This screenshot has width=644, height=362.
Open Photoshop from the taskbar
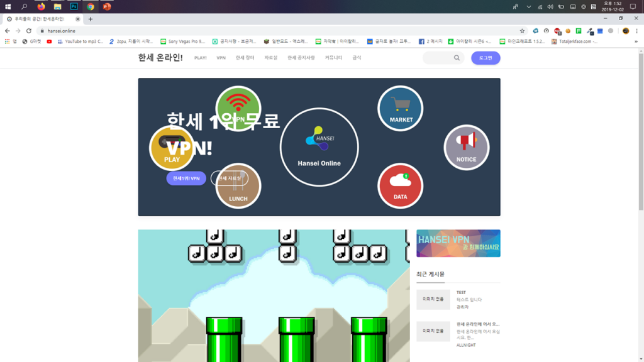[74, 6]
